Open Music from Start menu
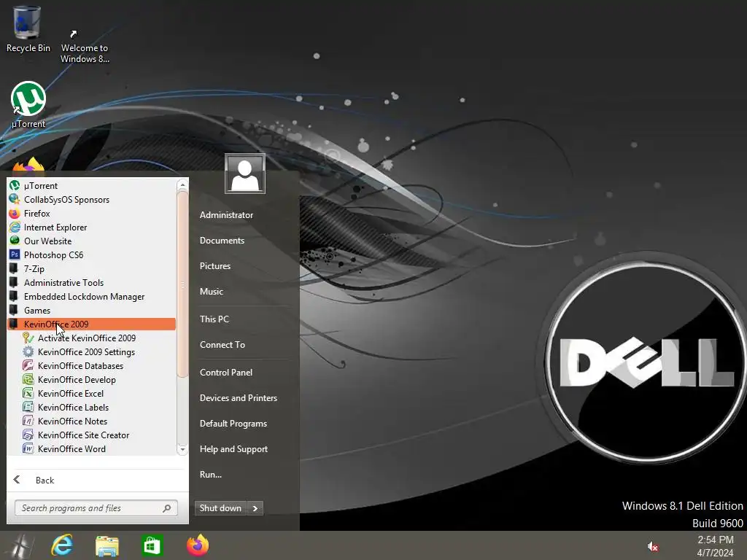Image resolution: width=747 pixels, height=560 pixels. coord(211,292)
